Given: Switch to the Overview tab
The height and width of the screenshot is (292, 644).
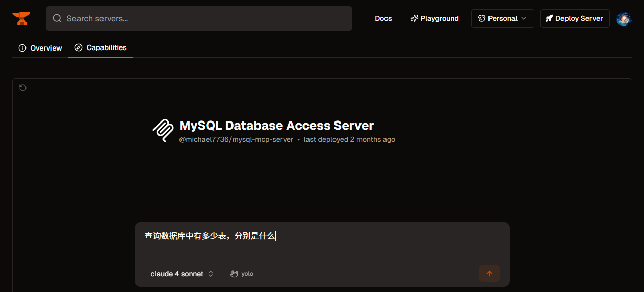Looking at the screenshot, I should click(40, 48).
